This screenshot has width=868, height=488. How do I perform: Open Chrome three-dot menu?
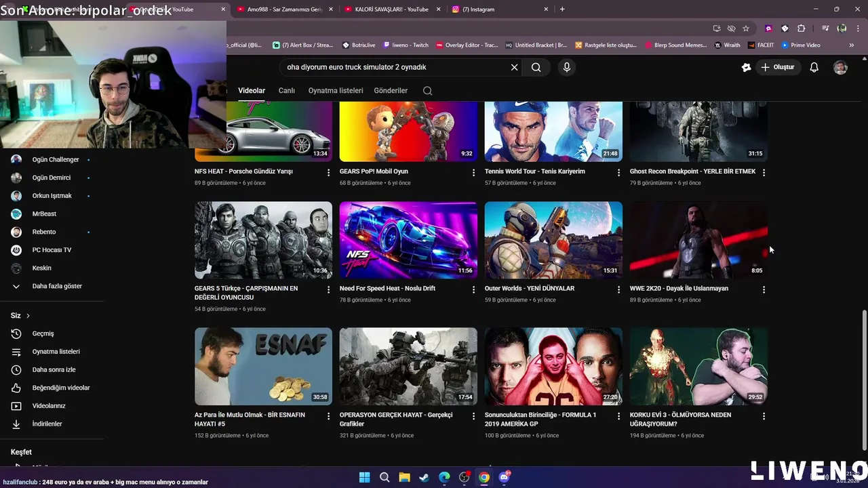tap(858, 28)
